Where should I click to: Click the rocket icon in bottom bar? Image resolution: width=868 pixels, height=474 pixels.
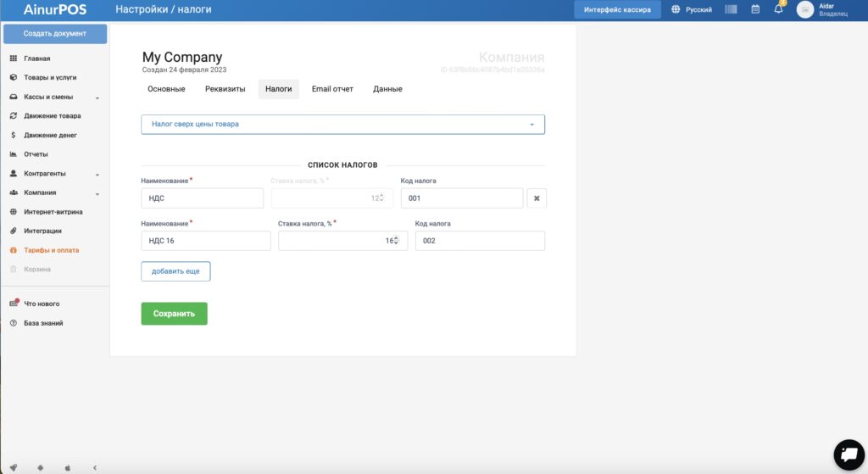(x=13, y=467)
